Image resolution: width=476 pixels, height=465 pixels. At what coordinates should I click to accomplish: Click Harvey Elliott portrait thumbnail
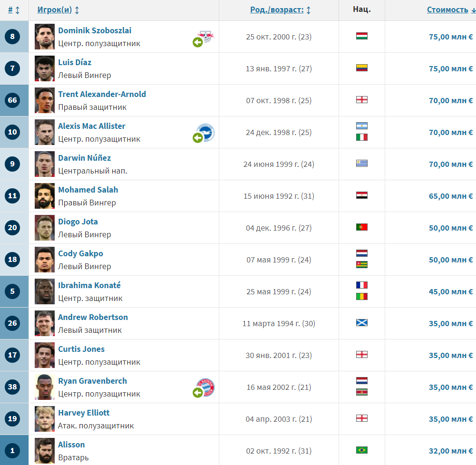pyautogui.click(x=45, y=419)
